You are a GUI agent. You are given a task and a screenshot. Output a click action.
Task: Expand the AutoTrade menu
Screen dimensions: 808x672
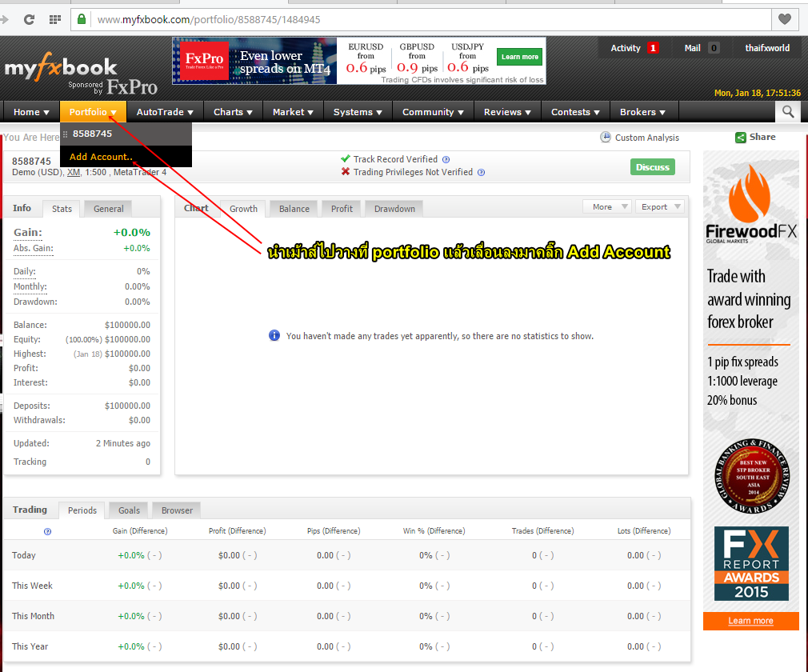click(x=165, y=112)
